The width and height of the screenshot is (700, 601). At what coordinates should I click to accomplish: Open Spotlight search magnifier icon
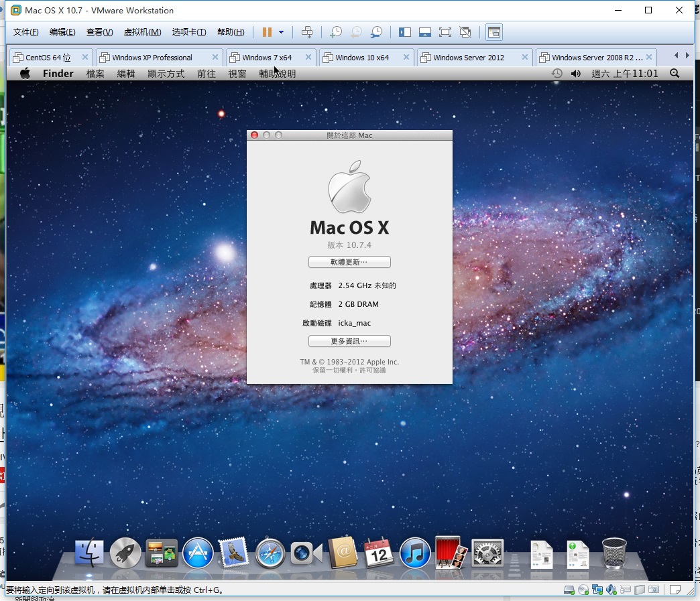(675, 74)
